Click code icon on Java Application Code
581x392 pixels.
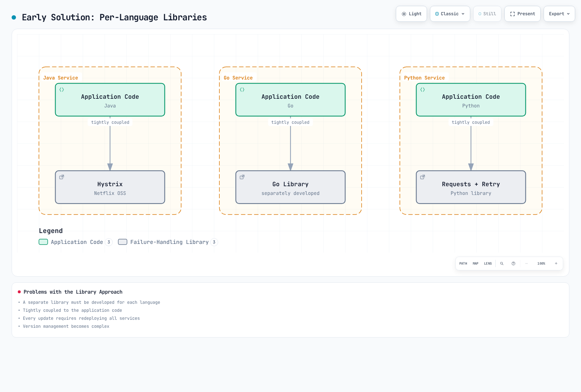pos(62,90)
